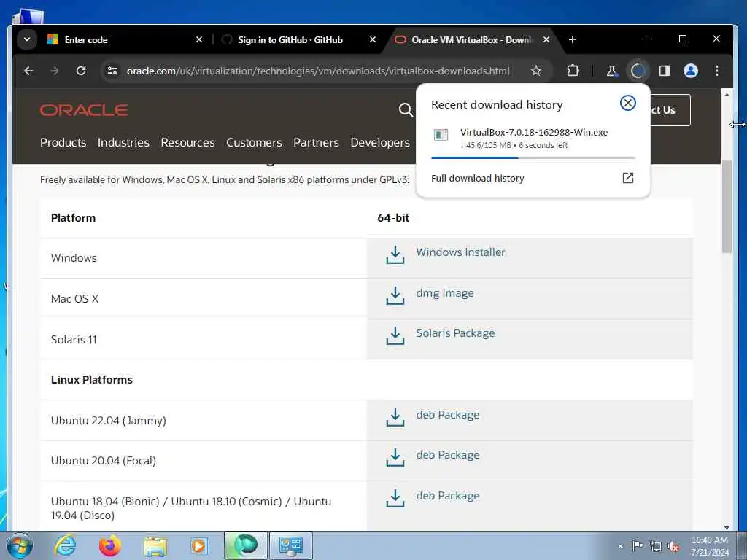The image size is (747, 560).
Task: Click the Oracle site search magnifier
Action: pos(406,110)
